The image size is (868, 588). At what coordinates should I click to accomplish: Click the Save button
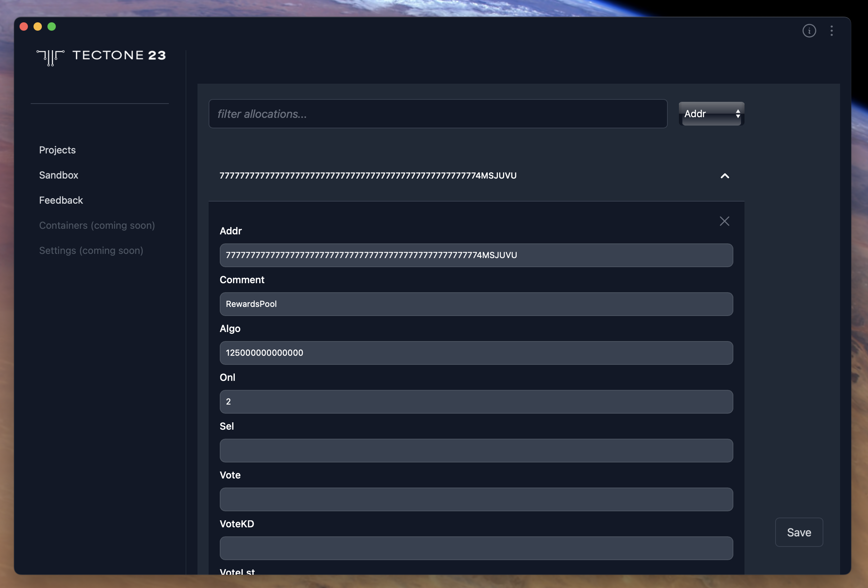tap(799, 532)
